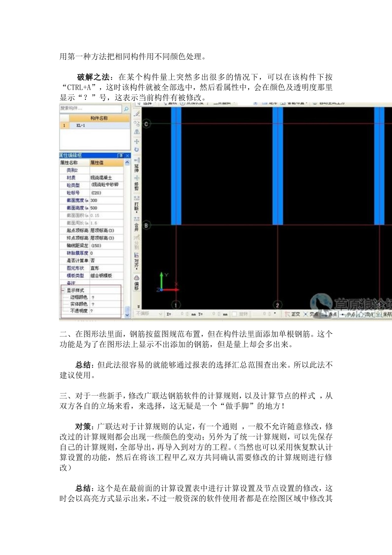Screen dimensions: 392x555
Task: Click the 类别2 property row
Action: click(92, 170)
